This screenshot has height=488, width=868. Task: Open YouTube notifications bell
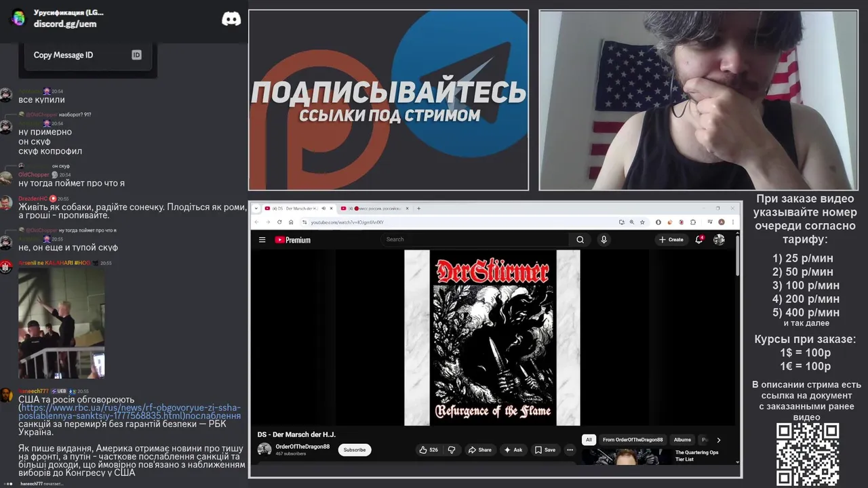(699, 239)
